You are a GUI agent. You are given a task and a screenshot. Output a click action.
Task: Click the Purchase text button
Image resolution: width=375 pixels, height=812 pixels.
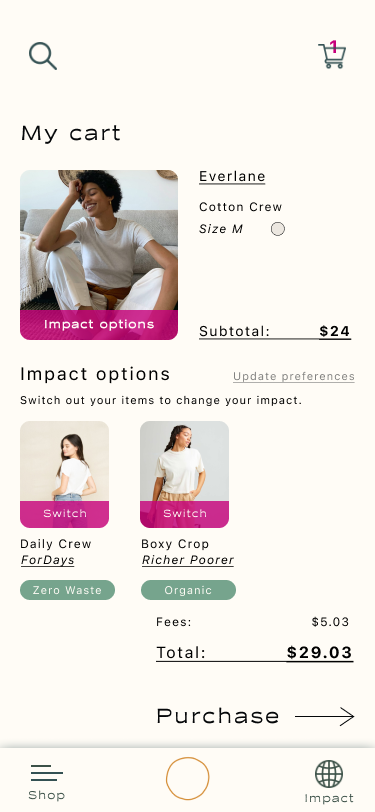[218, 716]
